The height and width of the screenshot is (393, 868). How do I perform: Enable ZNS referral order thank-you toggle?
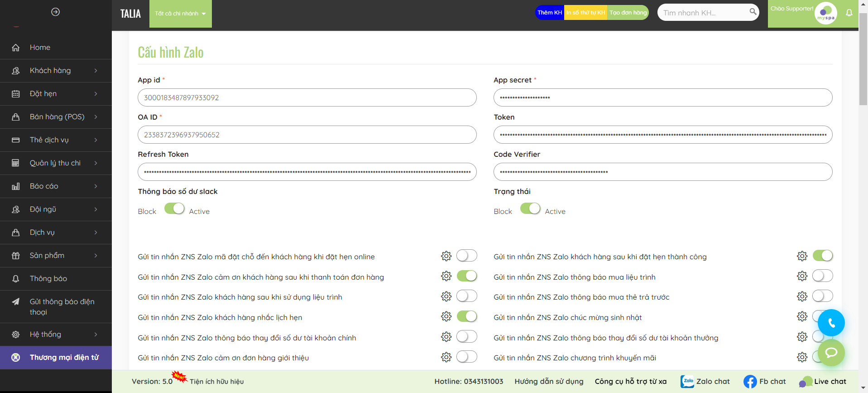point(467,357)
